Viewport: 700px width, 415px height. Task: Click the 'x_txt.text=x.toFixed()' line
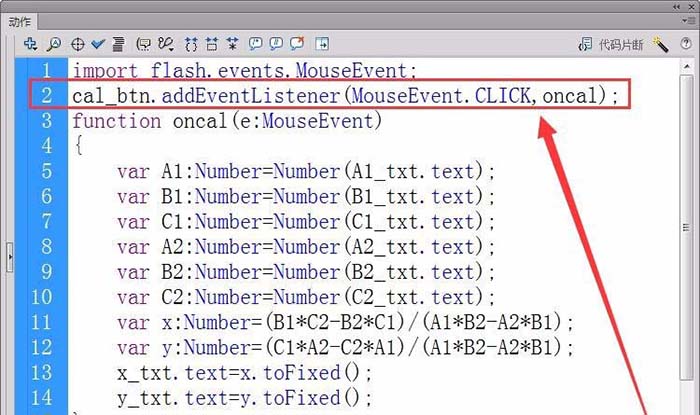click(244, 373)
